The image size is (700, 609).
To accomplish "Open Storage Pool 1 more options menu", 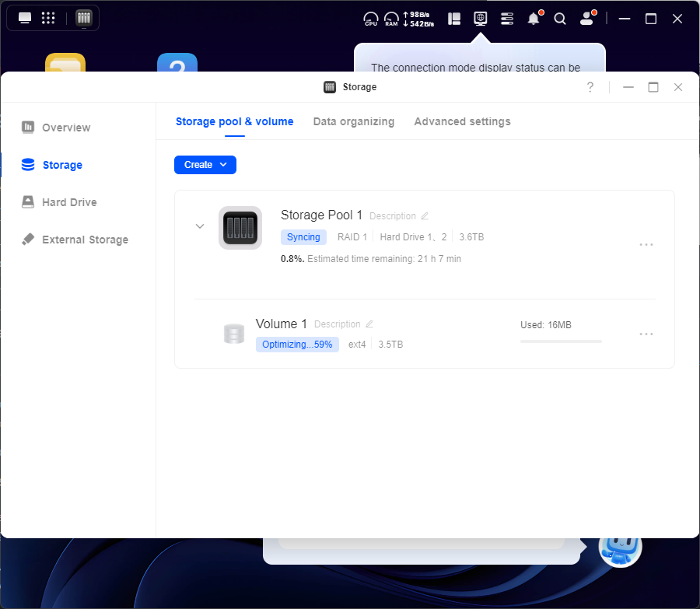I will pos(646,244).
